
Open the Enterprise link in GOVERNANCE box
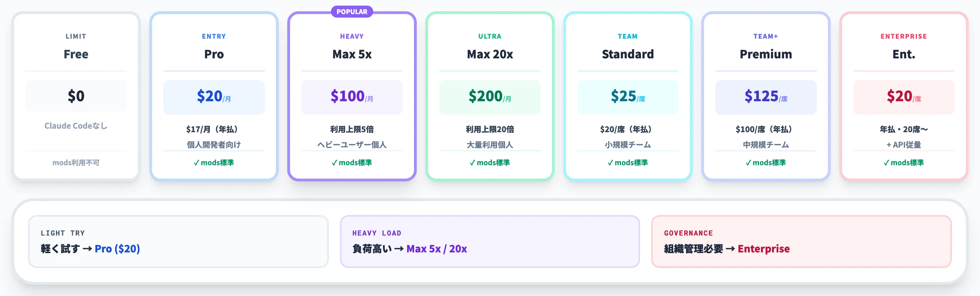point(764,249)
